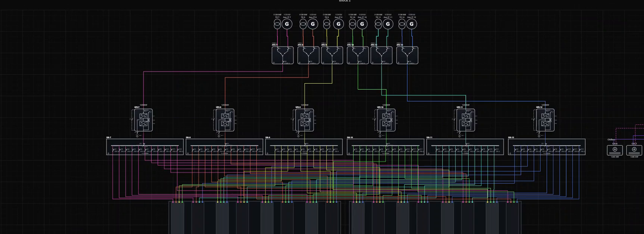Select the DB-9 distribution board panel
The height and width of the screenshot is (234, 644).
(304, 147)
